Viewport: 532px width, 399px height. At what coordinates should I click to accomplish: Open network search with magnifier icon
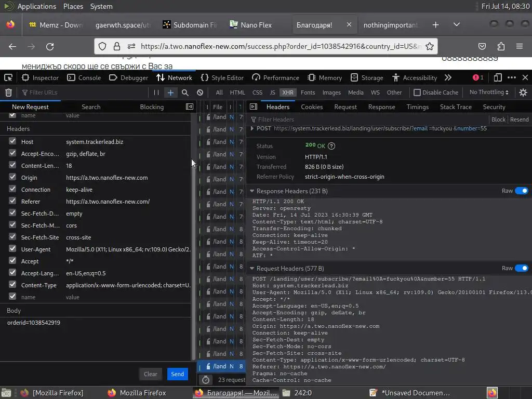coord(185,92)
